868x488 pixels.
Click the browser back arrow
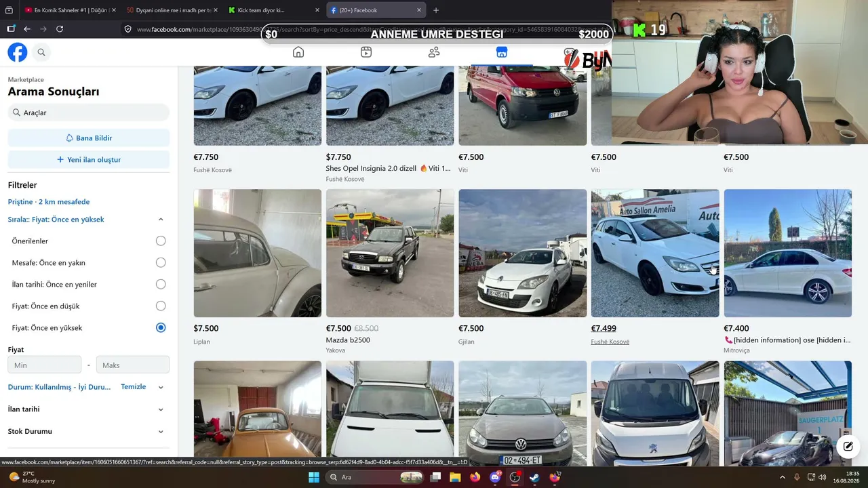(x=27, y=29)
